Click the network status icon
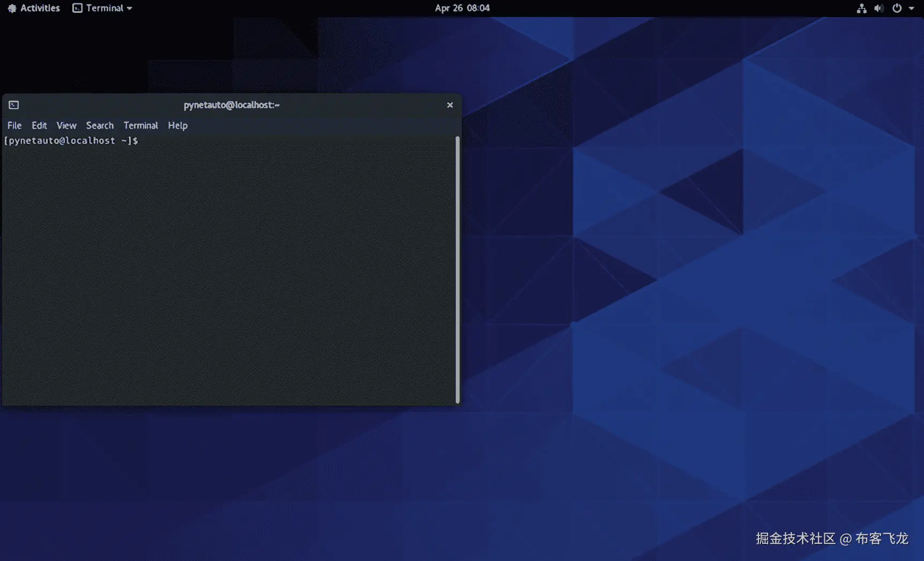Screen dimensions: 924x561 pyautogui.click(x=861, y=8)
